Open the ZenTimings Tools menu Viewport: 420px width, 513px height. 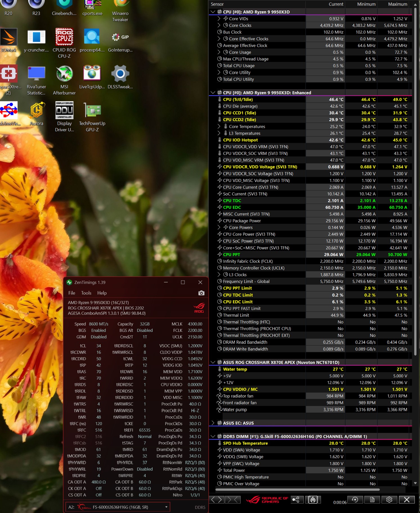(x=86, y=293)
